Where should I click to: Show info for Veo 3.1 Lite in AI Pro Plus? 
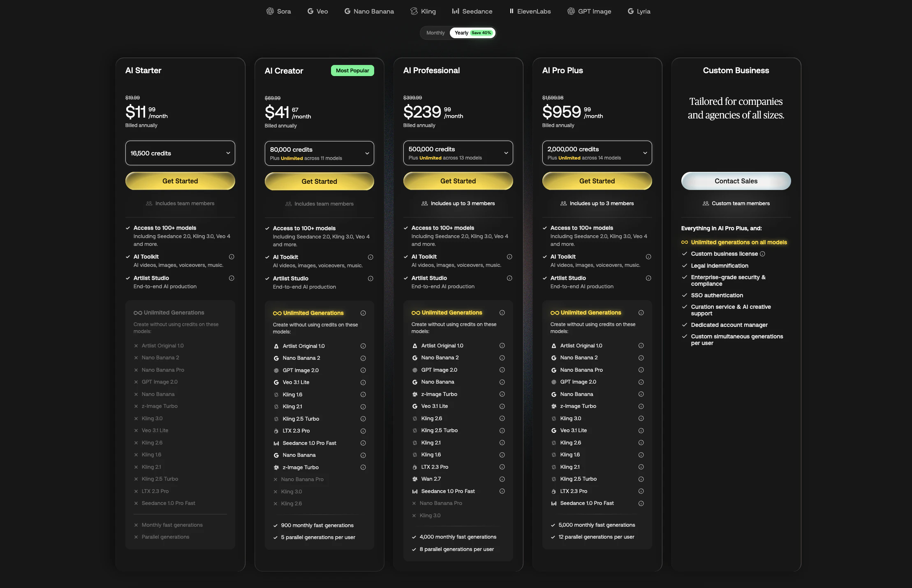(x=641, y=431)
